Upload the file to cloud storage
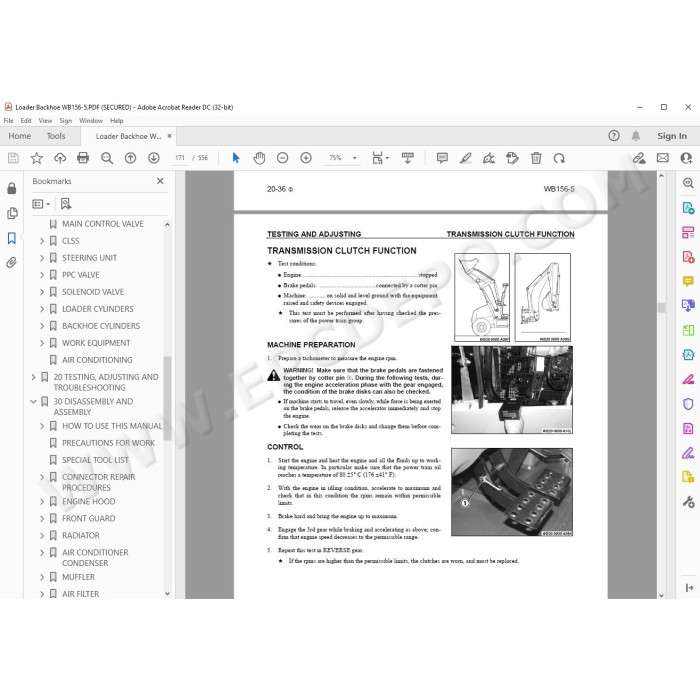 click(x=60, y=158)
